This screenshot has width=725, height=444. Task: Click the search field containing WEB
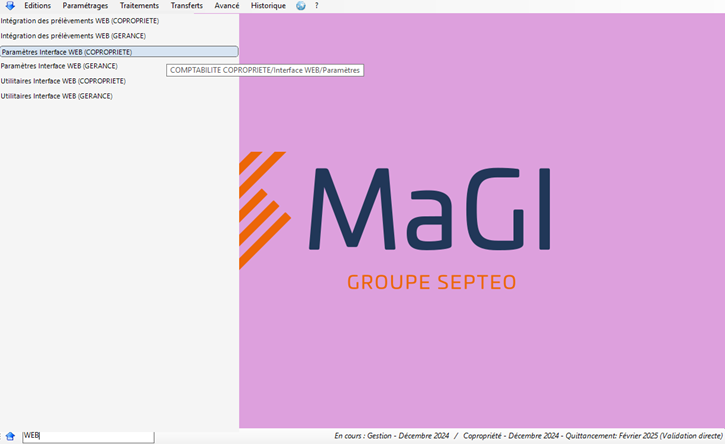[x=88, y=436]
